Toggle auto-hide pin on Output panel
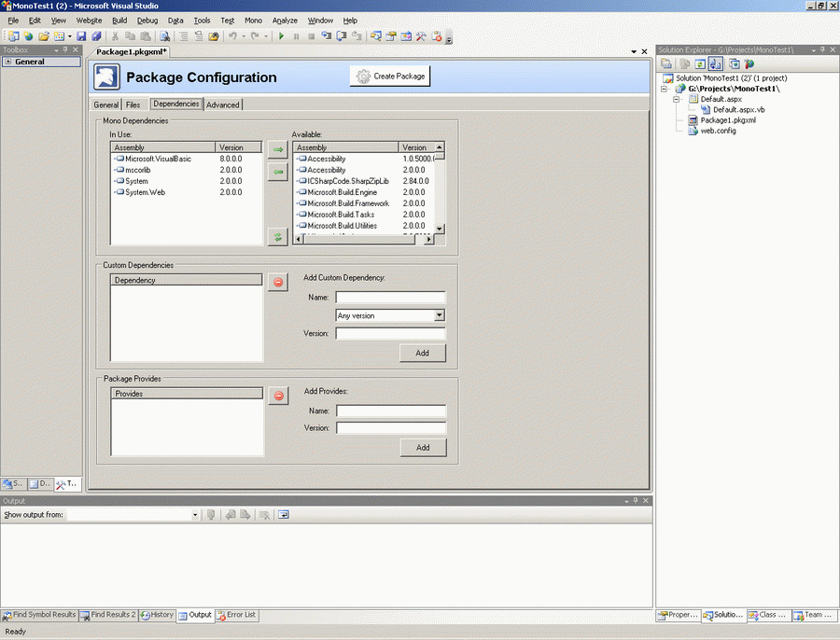 point(636,501)
